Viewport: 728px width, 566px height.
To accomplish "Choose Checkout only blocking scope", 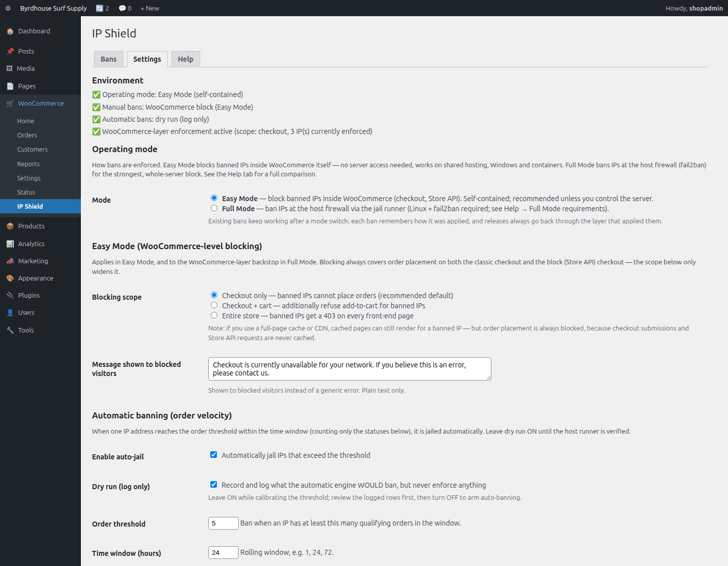I will click(x=214, y=295).
